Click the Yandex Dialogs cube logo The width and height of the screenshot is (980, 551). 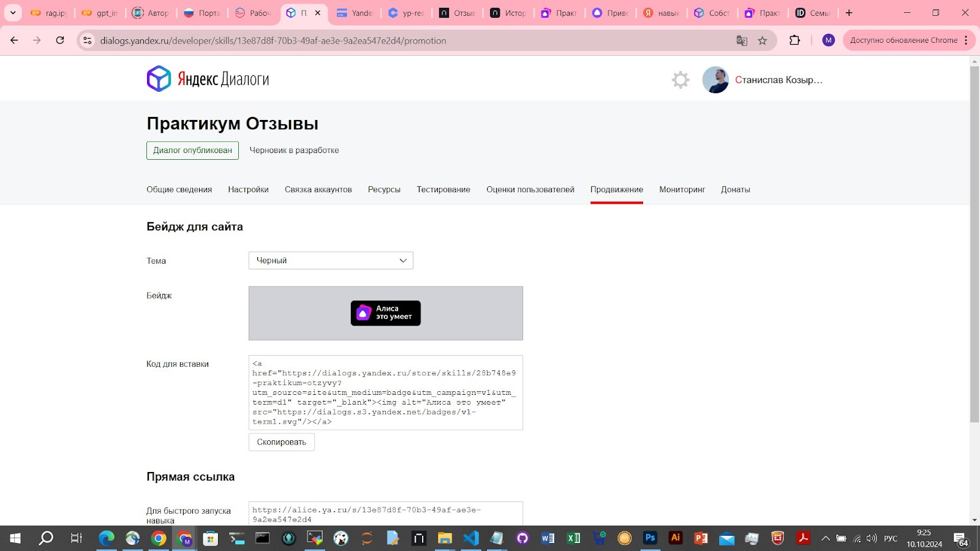[159, 79]
